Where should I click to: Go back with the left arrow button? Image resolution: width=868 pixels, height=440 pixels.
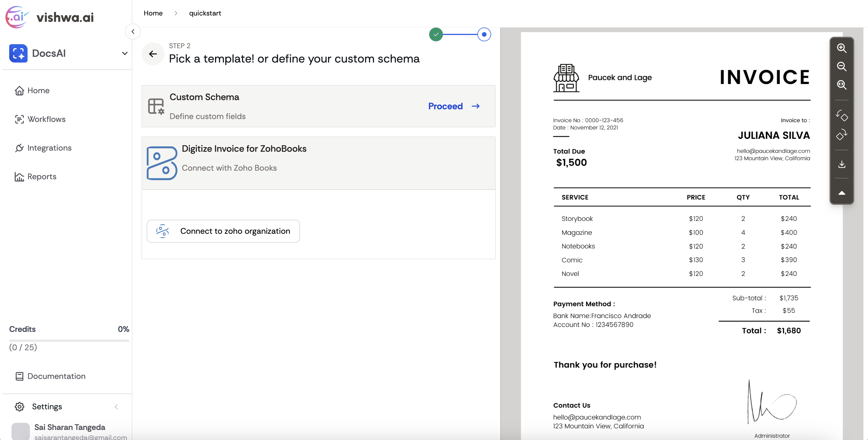[153, 54]
